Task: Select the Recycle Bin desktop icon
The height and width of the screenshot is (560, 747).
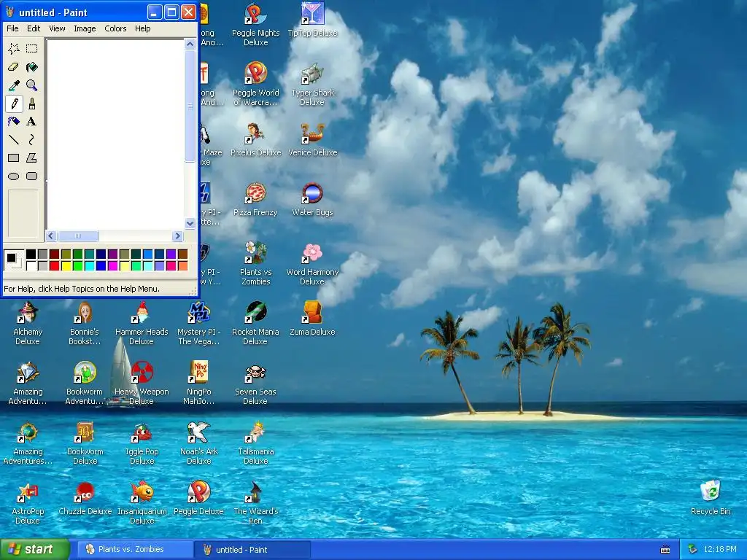Action: (x=711, y=497)
